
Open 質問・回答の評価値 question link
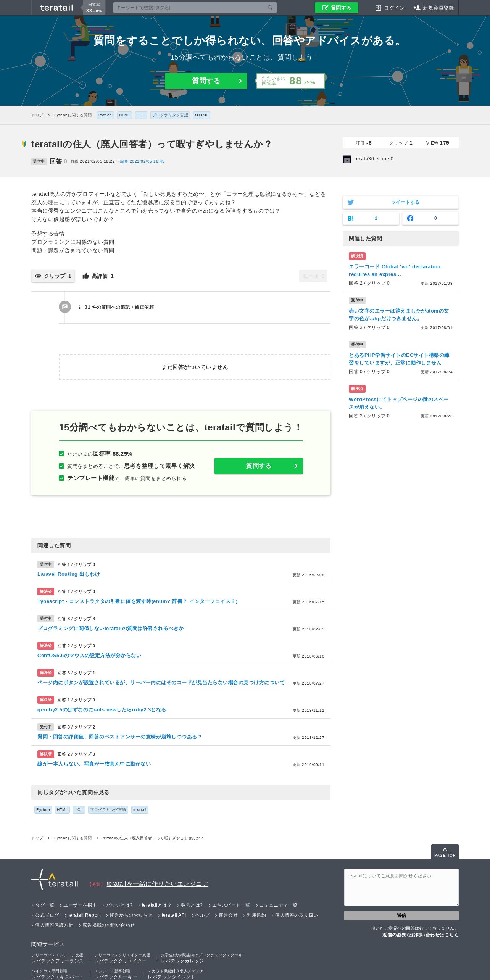click(x=119, y=737)
